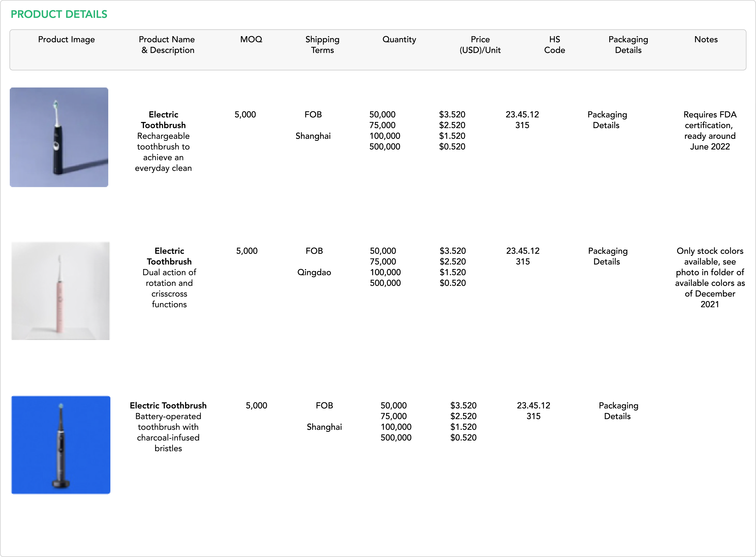Click the MOQ column header
Image resolution: width=756 pixels, height=557 pixels.
coord(251,39)
